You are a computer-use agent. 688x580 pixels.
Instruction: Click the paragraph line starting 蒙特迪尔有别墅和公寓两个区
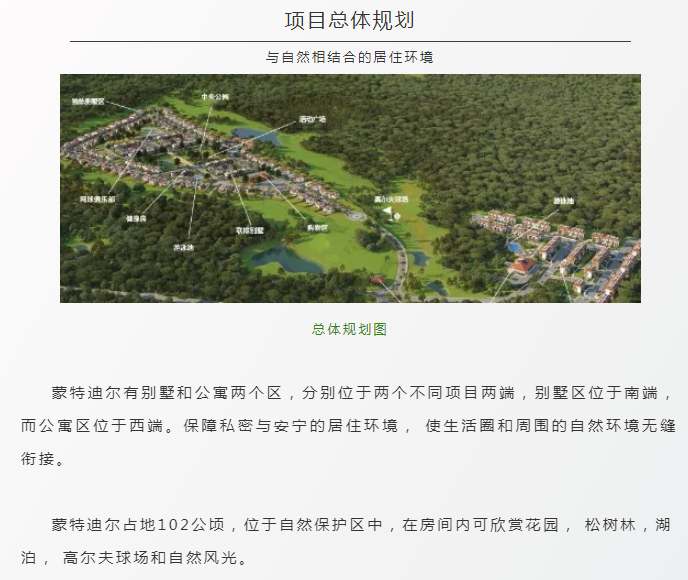[x=361, y=393]
